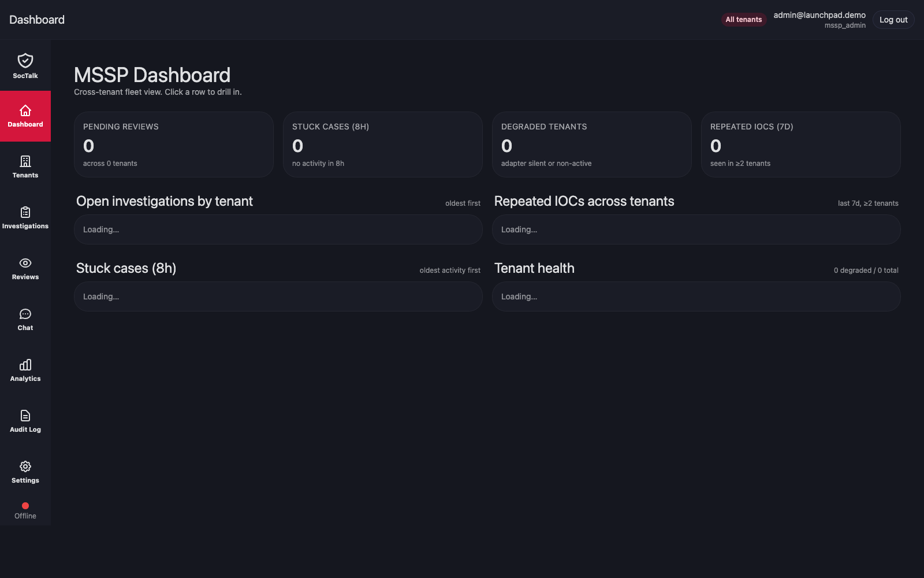Click the Dashboard title in header

37,20
